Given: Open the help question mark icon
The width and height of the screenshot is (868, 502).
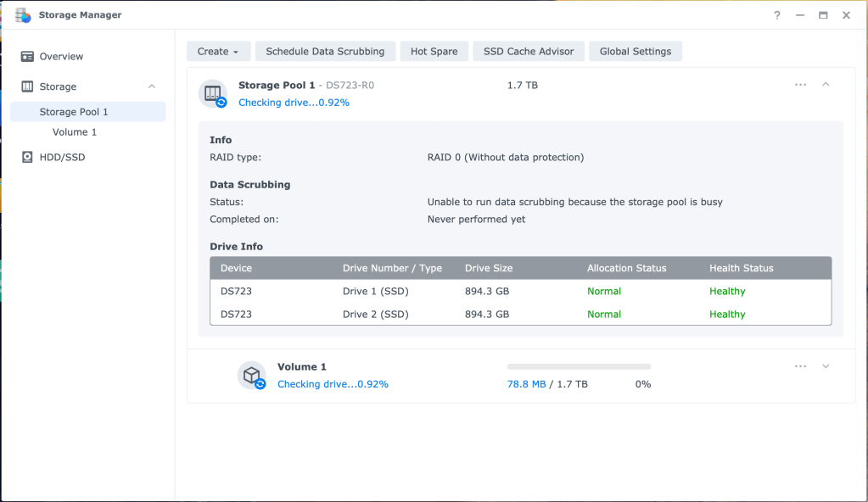Looking at the screenshot, I should pos(777,15).
